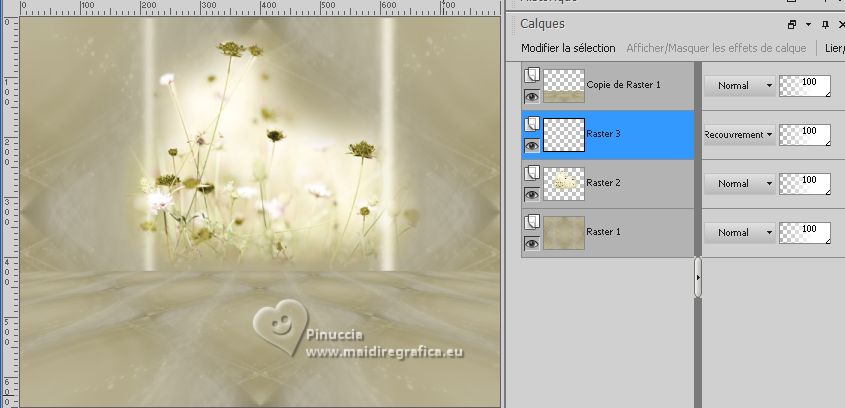Click opacity slider of Raster 3 layer

(x=805, y=135)
